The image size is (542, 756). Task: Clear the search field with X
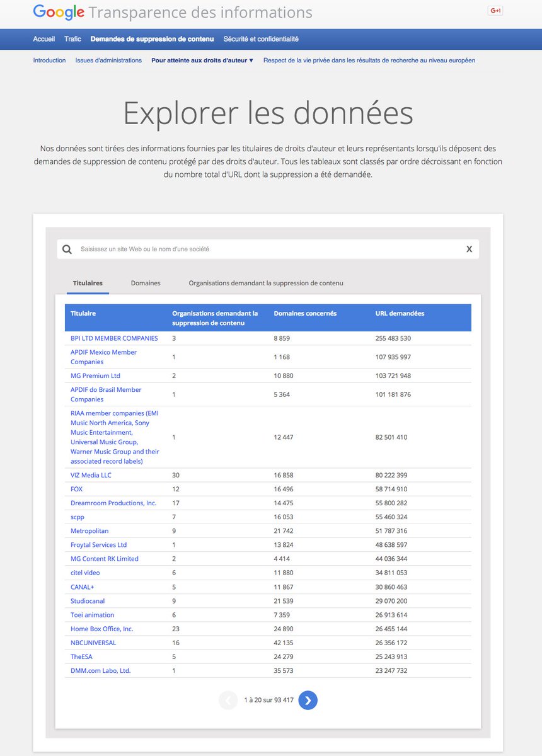pyautogui.click(x=469, y=249)
